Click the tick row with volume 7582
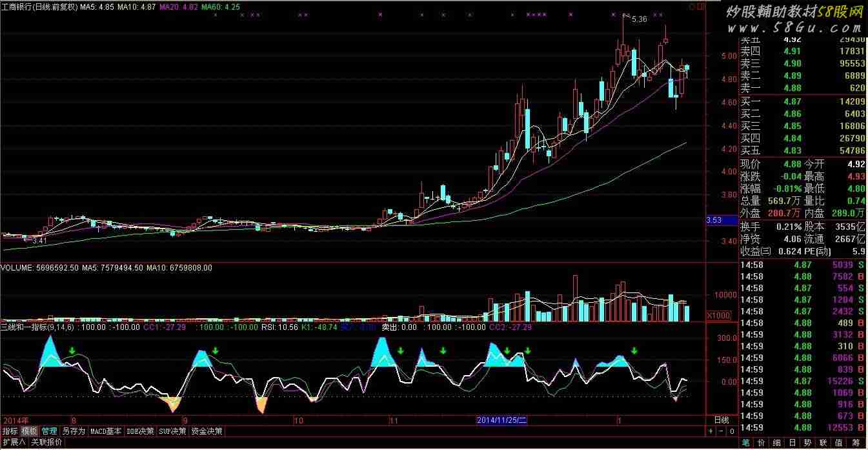This screenshot has height=450, width=868. [802, 276]
